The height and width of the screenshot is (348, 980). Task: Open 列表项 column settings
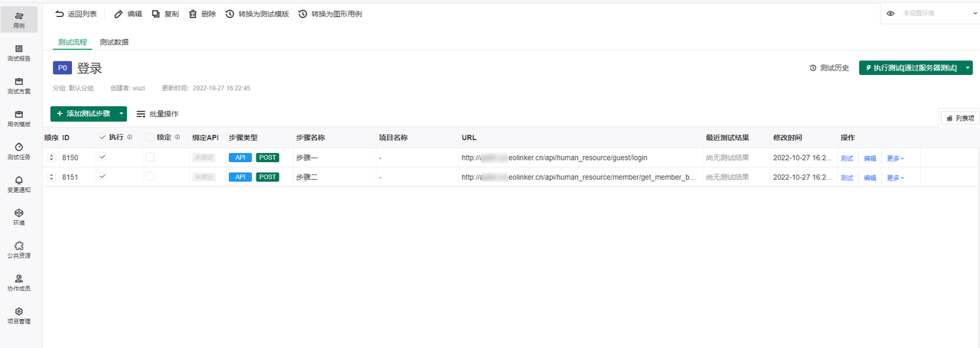959,118
